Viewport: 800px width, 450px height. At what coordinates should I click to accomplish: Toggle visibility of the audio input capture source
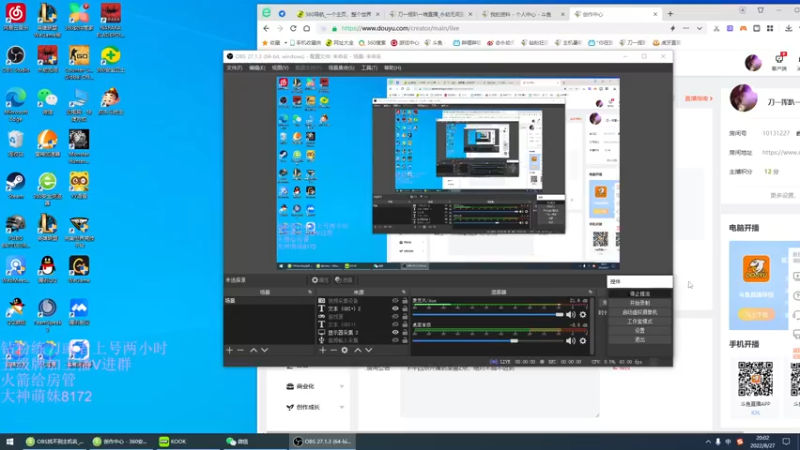coord(395,340)
